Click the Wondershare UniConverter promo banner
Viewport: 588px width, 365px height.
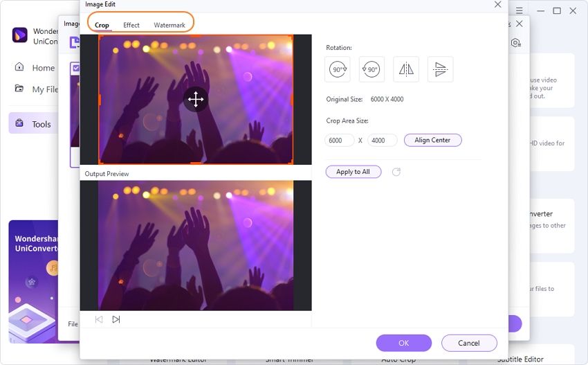(34, 282)
